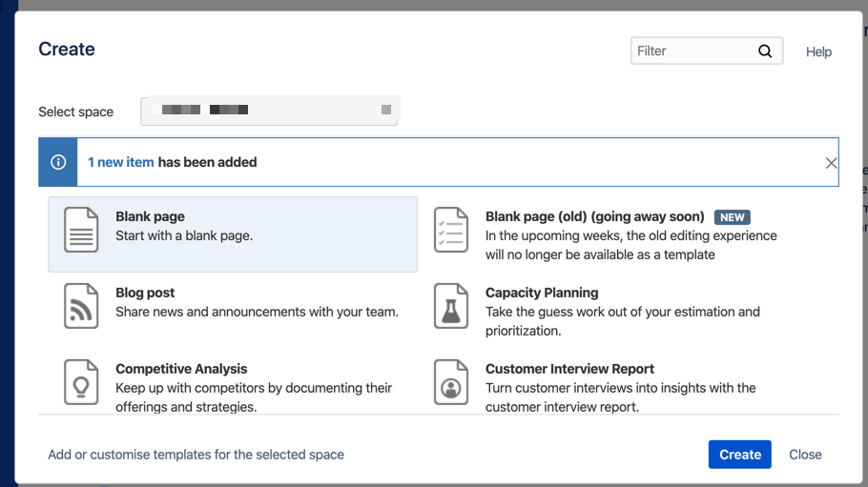Image resolution: width=868 pixels, height=487 pixels.
Task: Open Add or customise templates link
Action: pyautogui.click(x=196, y=455)
